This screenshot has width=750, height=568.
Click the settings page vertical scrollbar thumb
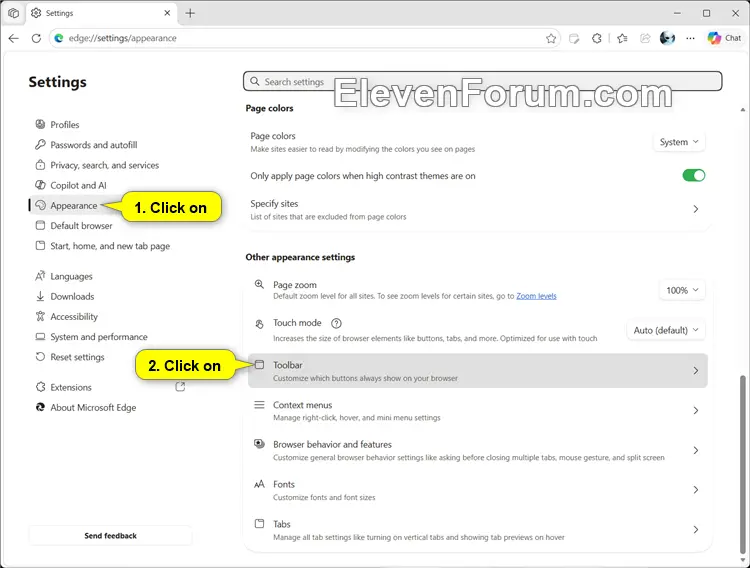click(743, 463)
